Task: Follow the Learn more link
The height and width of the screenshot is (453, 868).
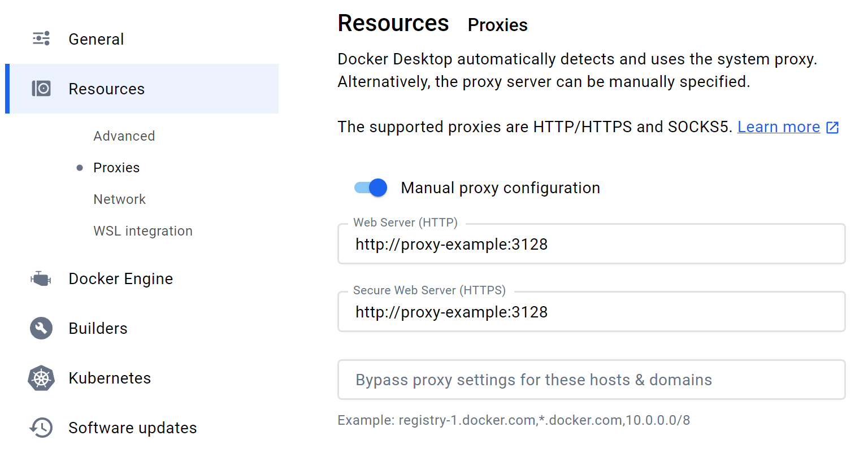Action: point(779,127)
